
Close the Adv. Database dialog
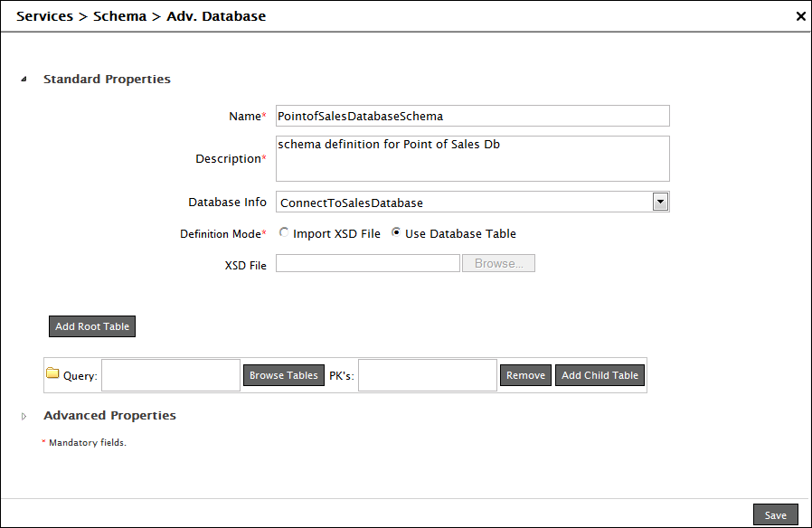(x=800, y=16)
